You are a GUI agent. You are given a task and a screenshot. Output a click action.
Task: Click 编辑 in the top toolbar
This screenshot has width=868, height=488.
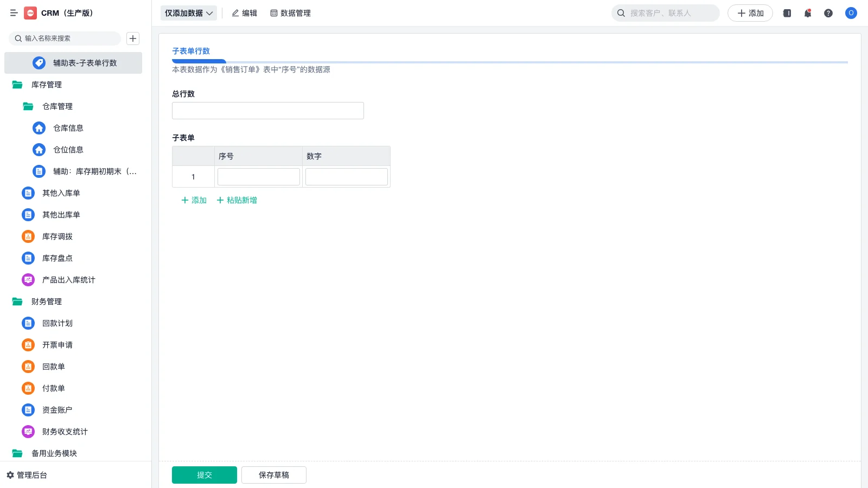pos(245,13)
